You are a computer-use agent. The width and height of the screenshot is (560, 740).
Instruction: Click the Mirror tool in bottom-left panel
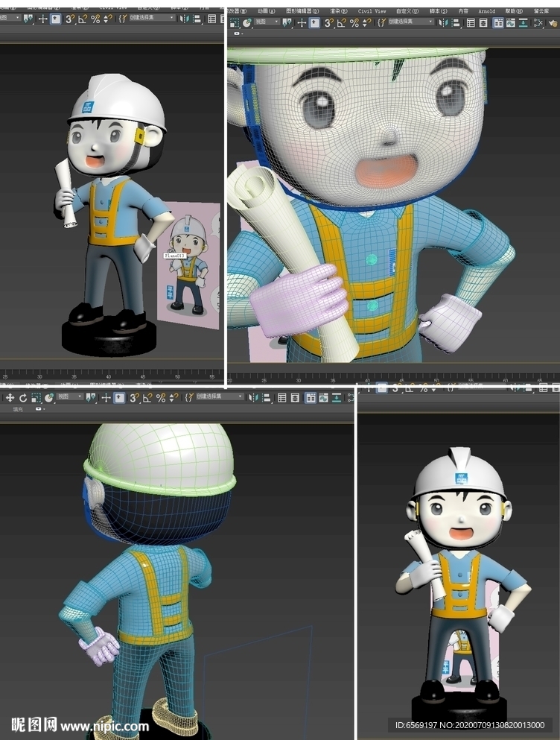coord(253,398)
